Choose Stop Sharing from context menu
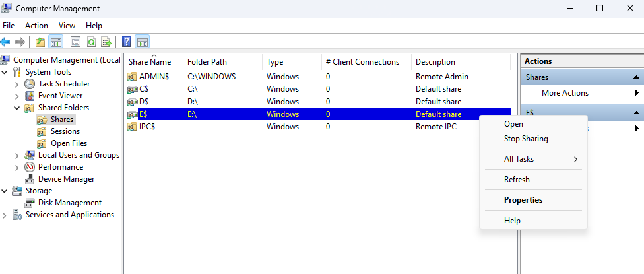Viewport: 644px width, 274px height. coord(526,139)
